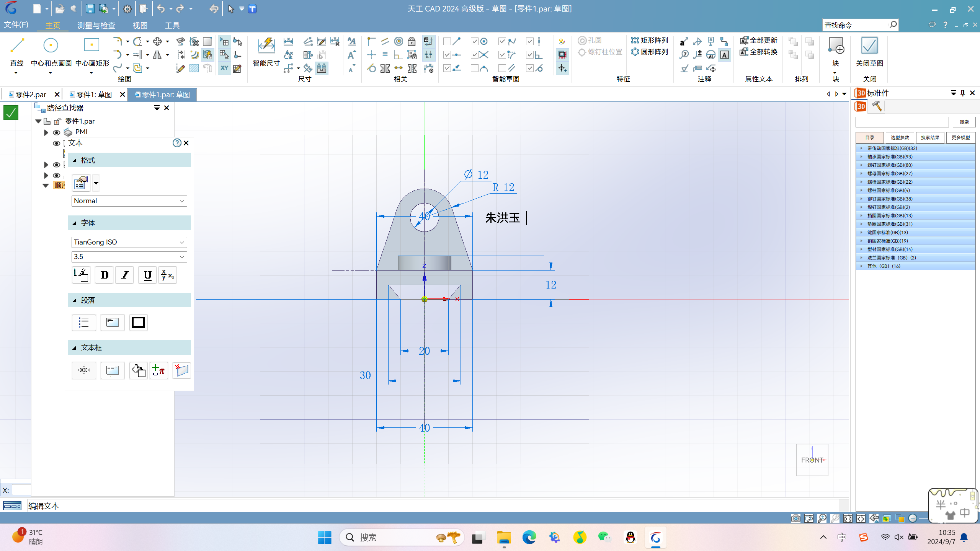Switch to 选型参数 tab in standard parts

[900, 137]
